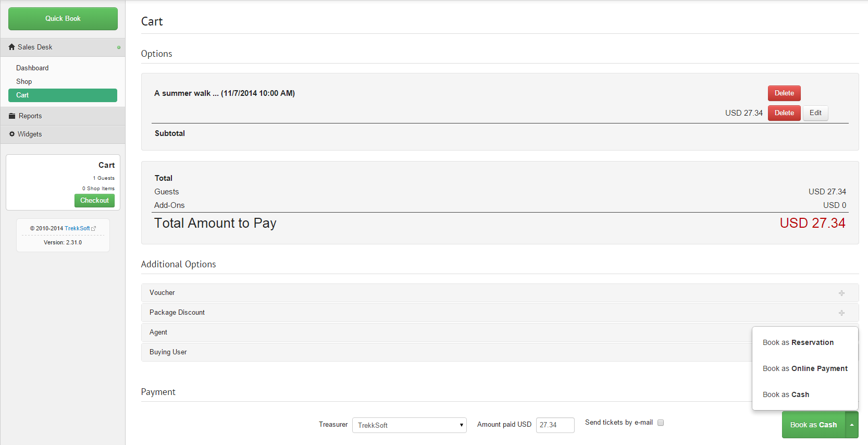Click the Edit button for the booking
The image size is (868, 445).
(815, 113)
